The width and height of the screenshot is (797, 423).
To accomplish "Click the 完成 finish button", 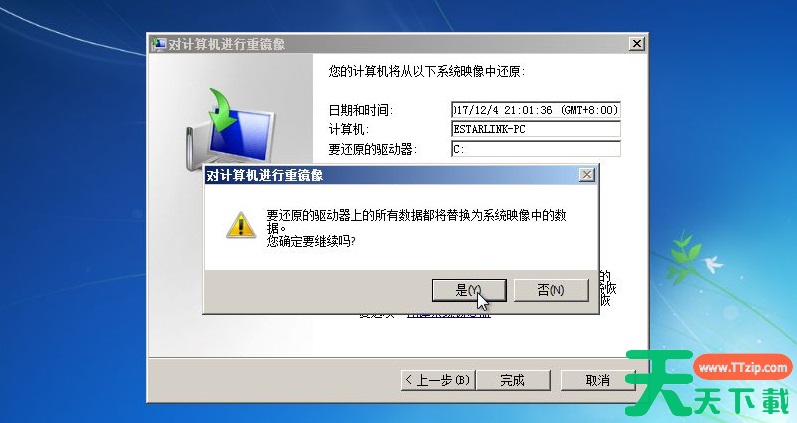I will pyautogui.click(x=513, y=380).
